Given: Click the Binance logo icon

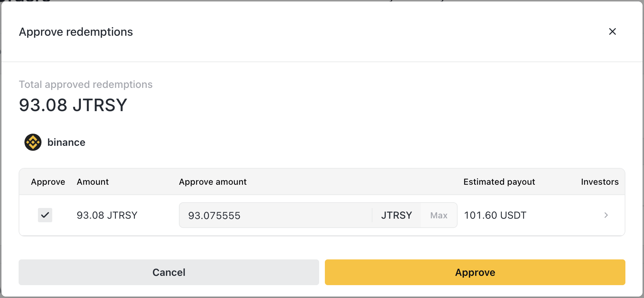Looking at the screenshot, I should tap(33, 142).
